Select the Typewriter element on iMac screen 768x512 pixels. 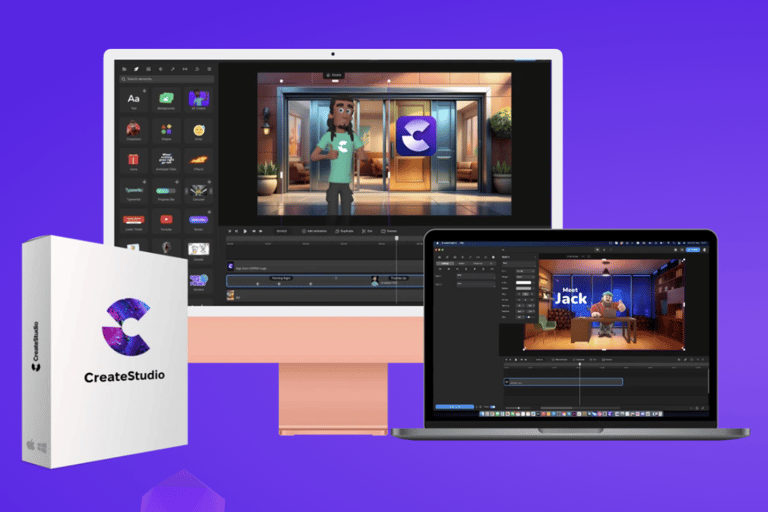click(x=133, y=191)
